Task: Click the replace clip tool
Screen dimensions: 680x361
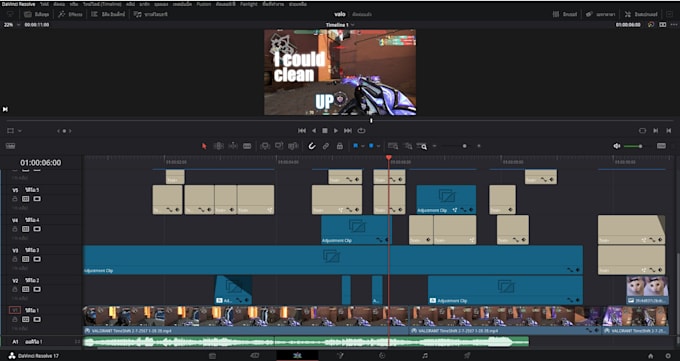Action: (293, 146)
